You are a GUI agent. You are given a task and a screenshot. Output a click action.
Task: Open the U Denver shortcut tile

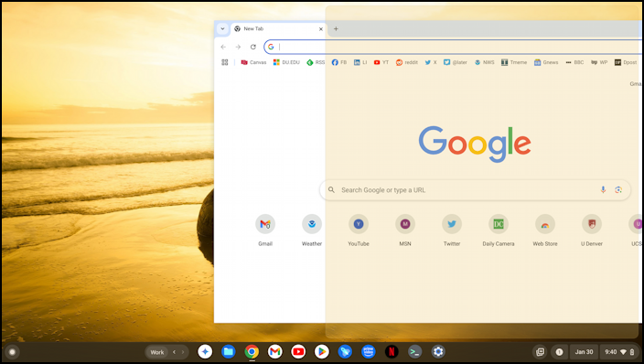[592, 230]
